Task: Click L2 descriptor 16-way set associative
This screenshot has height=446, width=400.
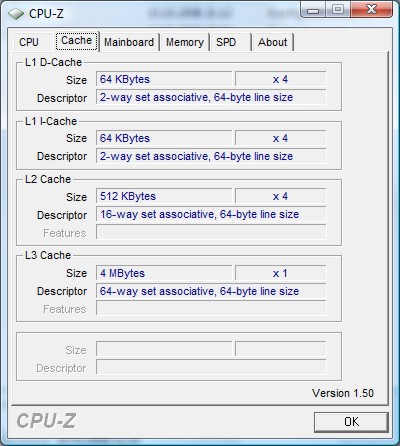Action: coord(211,214)
